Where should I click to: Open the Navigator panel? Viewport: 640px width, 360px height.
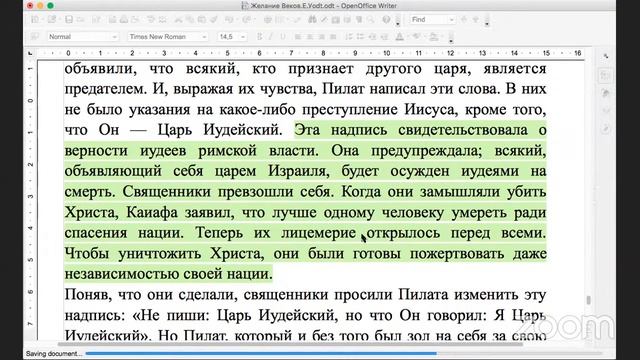click(x=324, y=20)
